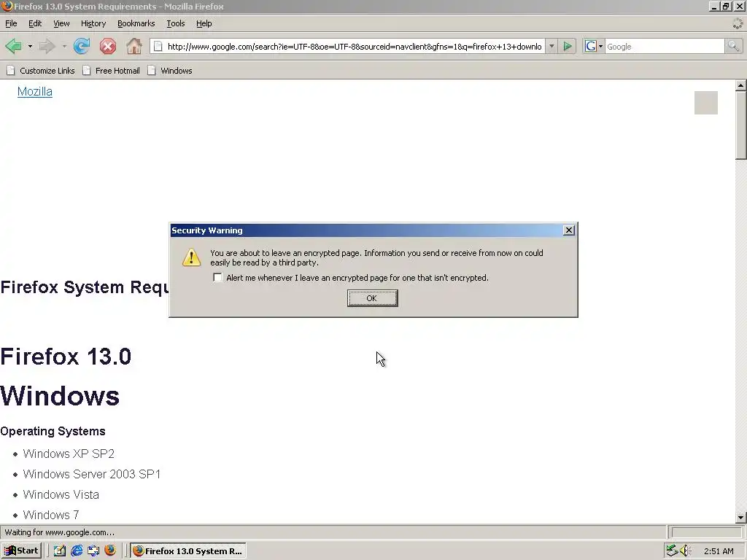Open the Windows Start menu

click(21, 551)
